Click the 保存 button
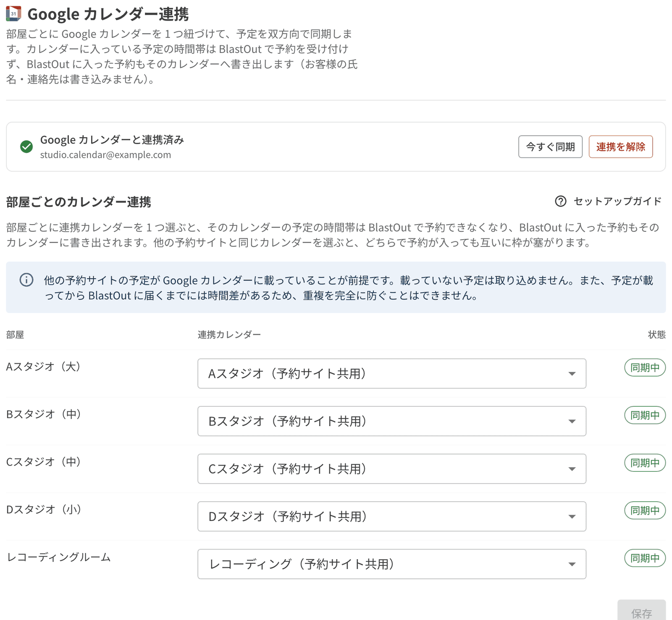 coord(641,611)
